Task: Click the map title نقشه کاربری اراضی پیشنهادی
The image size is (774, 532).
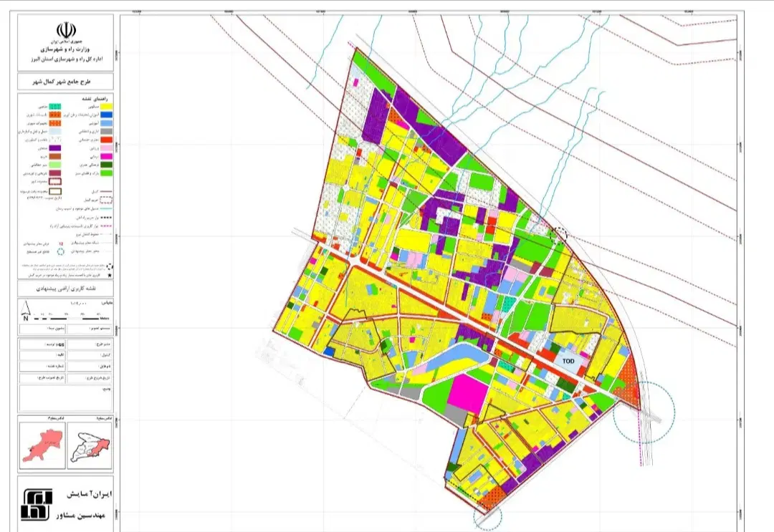Action: coord(65,289)
